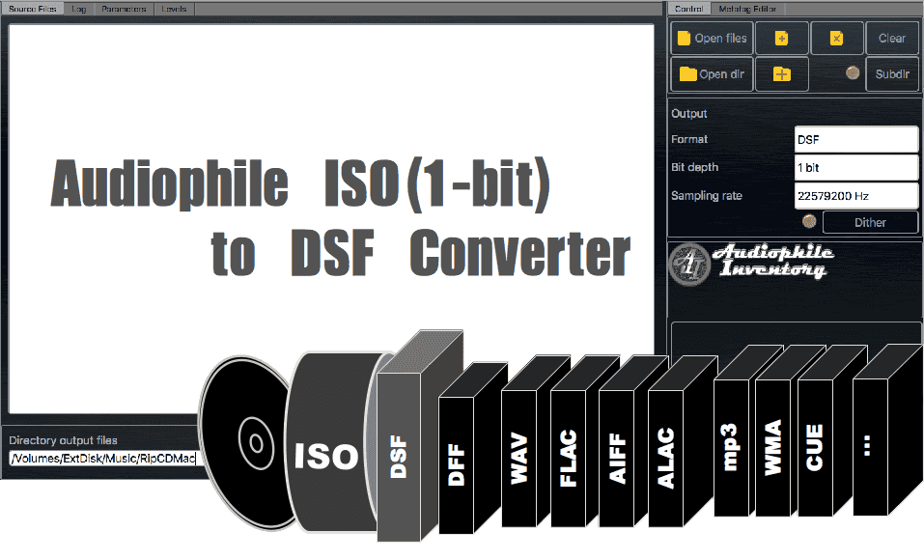Screen dimensions: 924x560
Task: Toggle the round Subdir indicator
Action: (853, 73)
